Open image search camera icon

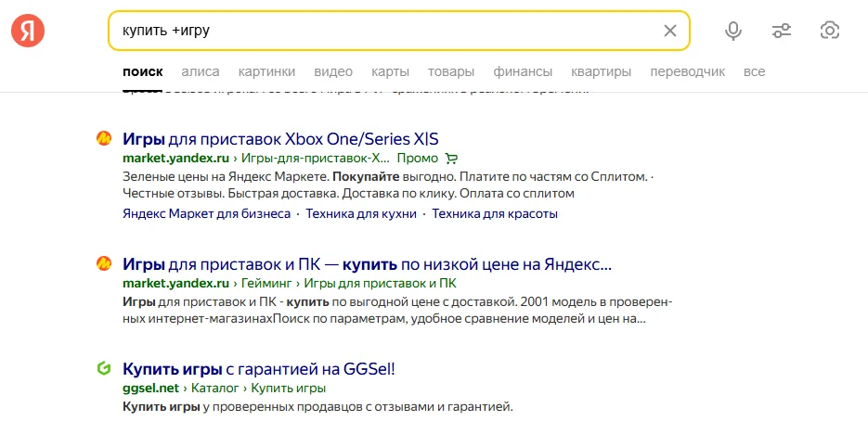pos(830,31)
